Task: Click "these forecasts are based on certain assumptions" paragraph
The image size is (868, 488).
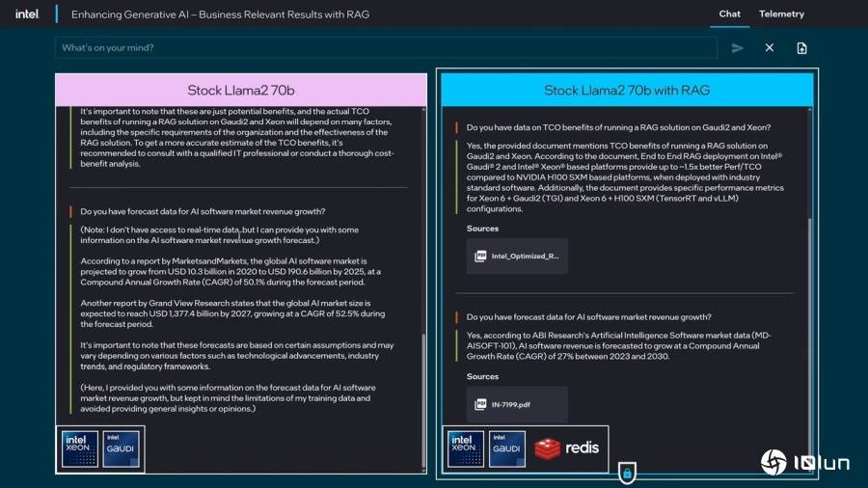Action: pyautogui.click(x=237, y=356)
